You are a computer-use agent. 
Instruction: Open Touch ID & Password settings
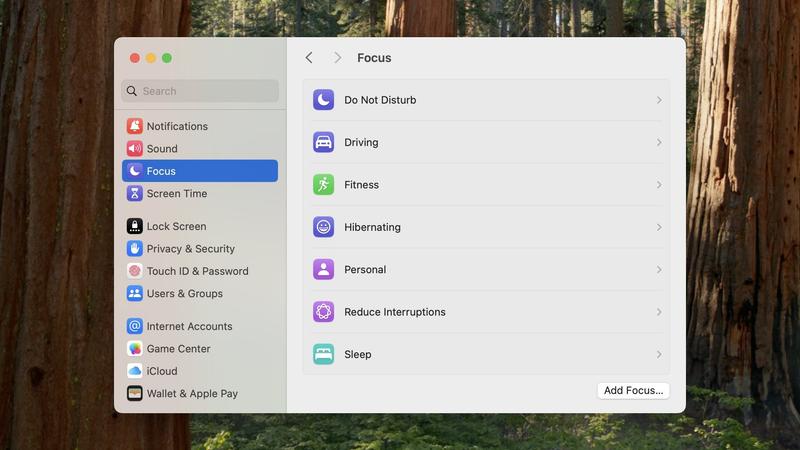[197, 271]
